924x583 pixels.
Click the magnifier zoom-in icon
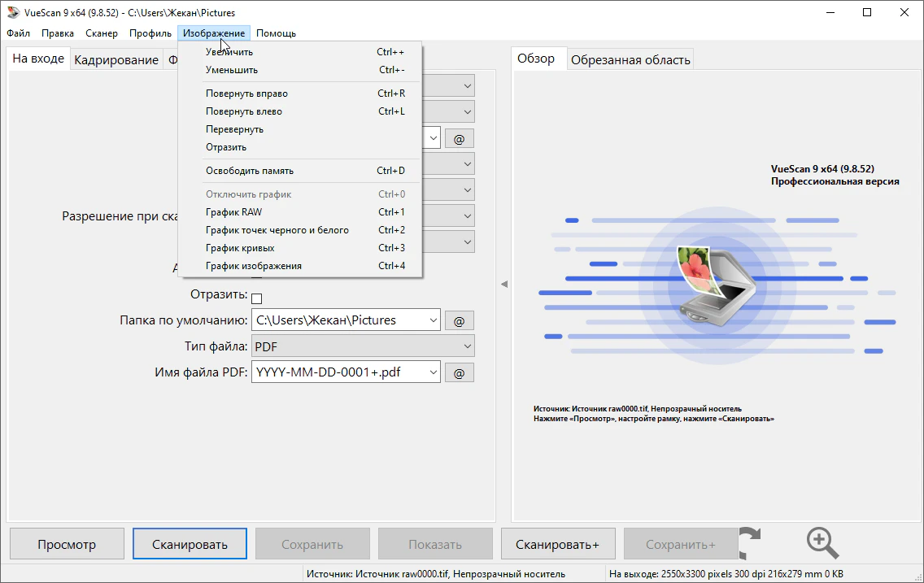pyautogui.click(x=822, y=542)
